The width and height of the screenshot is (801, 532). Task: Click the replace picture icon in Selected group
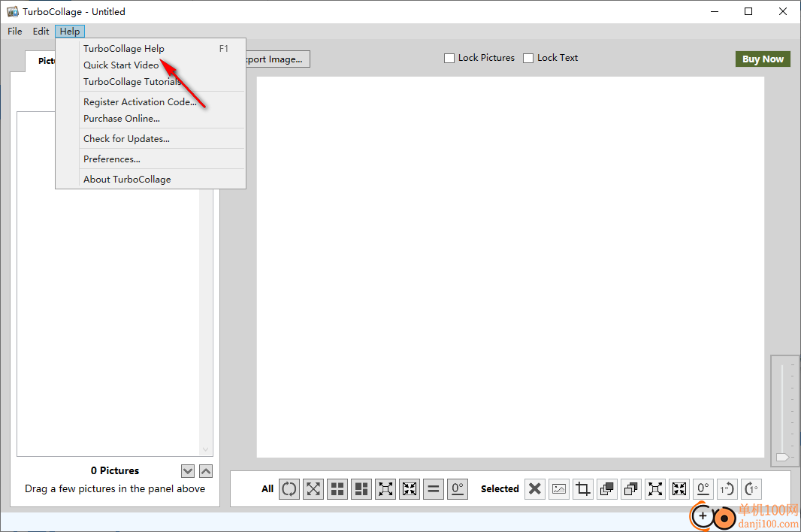coord(559,489)
